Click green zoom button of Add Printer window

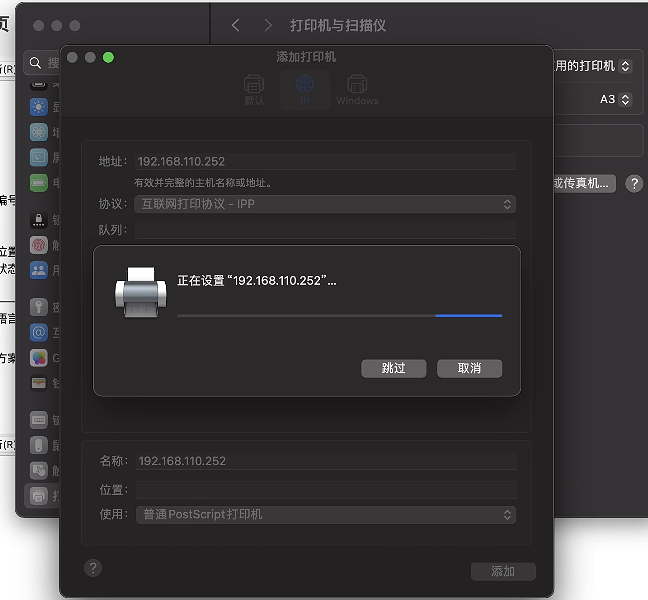coord(108,57)
